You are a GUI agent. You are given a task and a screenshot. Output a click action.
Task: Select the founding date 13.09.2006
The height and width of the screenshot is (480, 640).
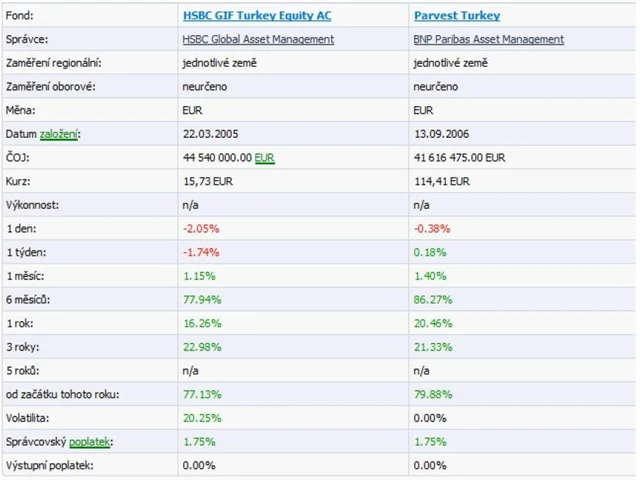[x=440, y=134]
